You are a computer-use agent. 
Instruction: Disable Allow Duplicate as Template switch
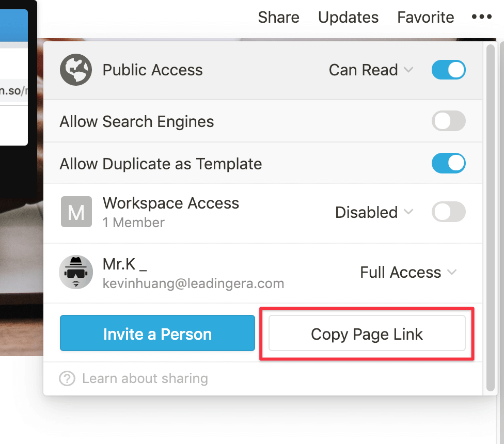coord(448,163)
